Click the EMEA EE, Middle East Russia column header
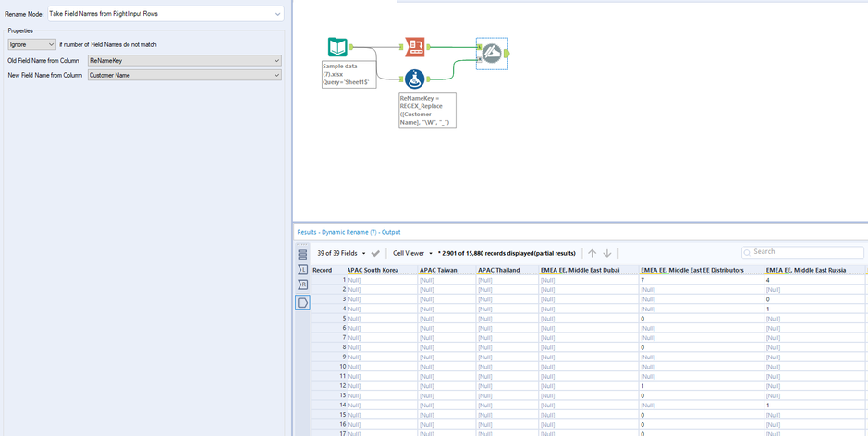Screen dimensions: 868x436 [805, 270]
